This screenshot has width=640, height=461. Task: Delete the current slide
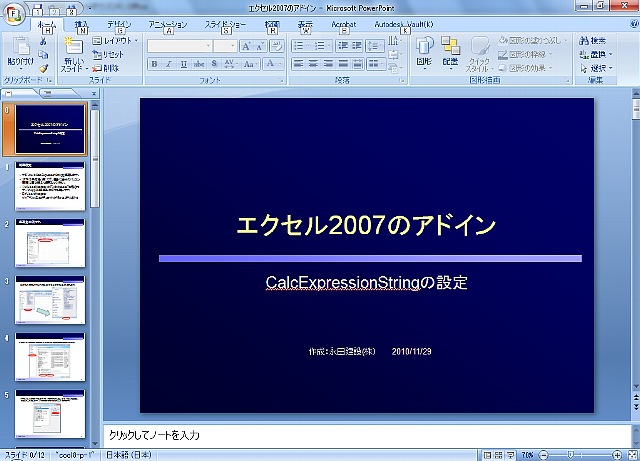pyautogui.click(x=105, y=68)
